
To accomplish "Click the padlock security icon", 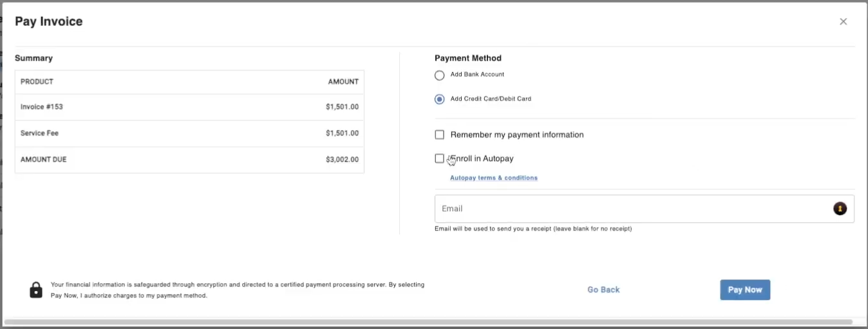I will click(36, 290).
